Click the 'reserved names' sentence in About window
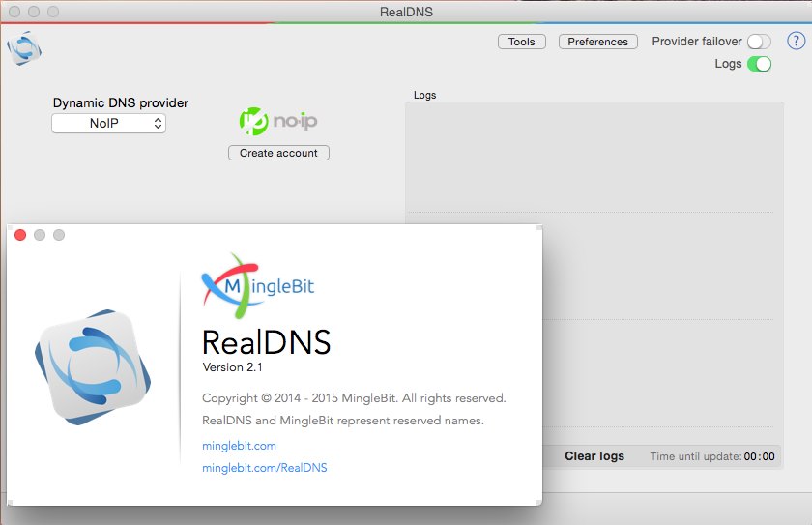This screenshot has height=525, width=812. 343,421
